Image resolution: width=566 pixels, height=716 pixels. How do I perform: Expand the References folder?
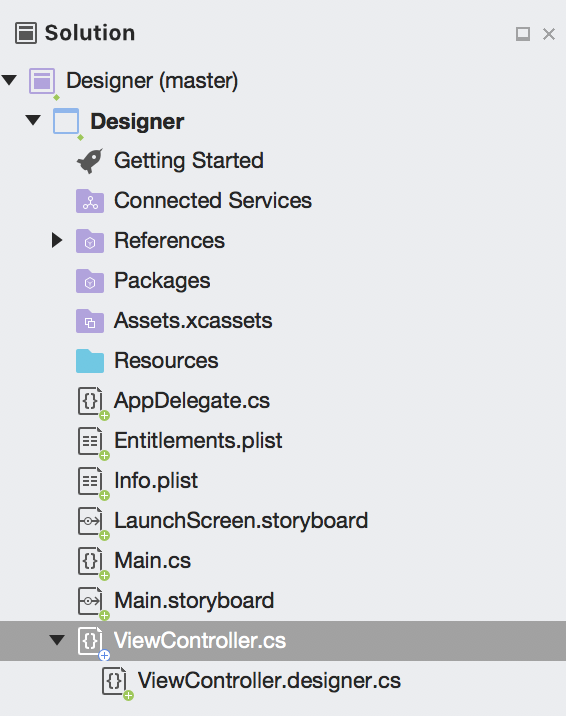coord(57,240)
